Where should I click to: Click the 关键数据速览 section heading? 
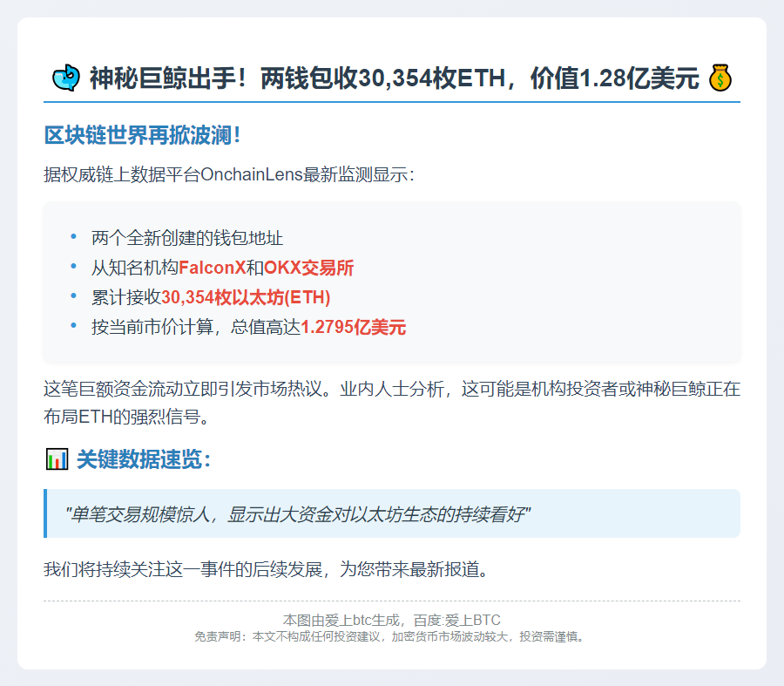point(144,459)
